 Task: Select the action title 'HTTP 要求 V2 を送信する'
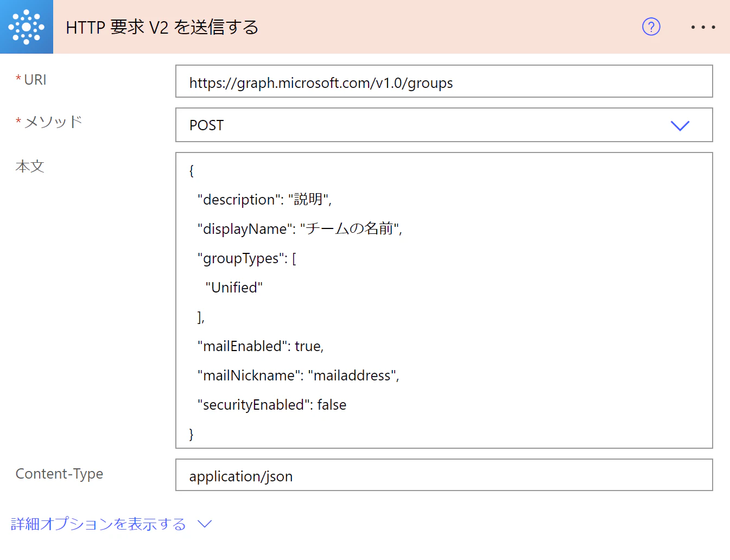[162, 27]
